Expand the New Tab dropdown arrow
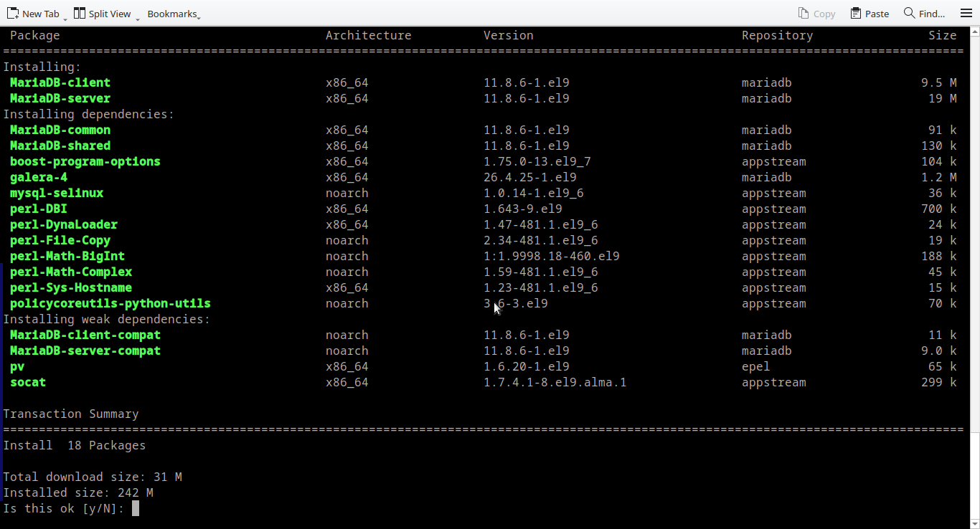 [66, 18]
